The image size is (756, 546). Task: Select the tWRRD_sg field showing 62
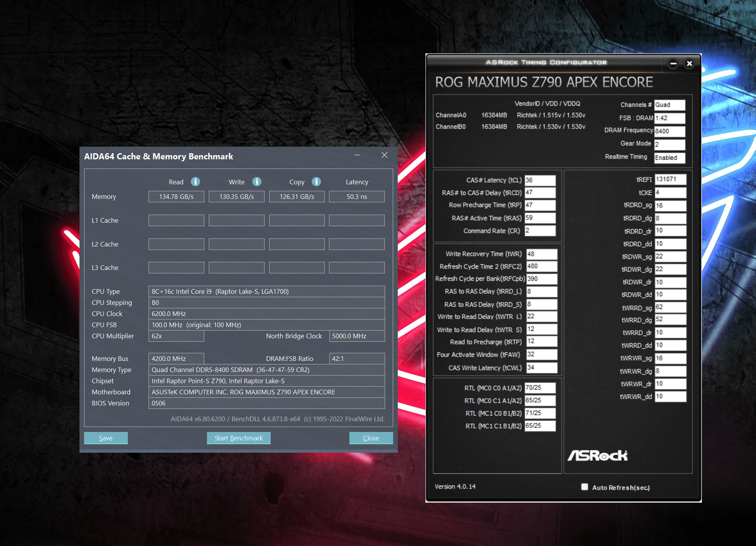[x=670, y=307]
